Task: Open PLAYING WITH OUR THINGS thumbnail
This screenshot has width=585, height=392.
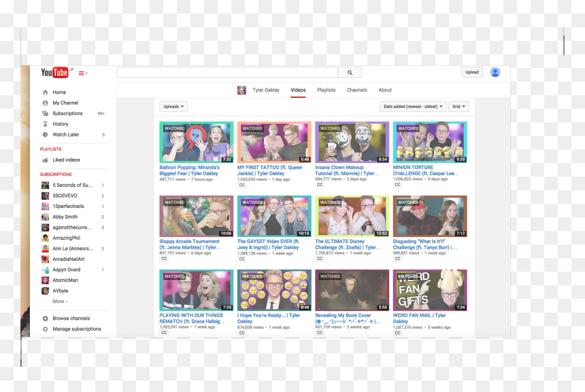Action: point(196,290)
